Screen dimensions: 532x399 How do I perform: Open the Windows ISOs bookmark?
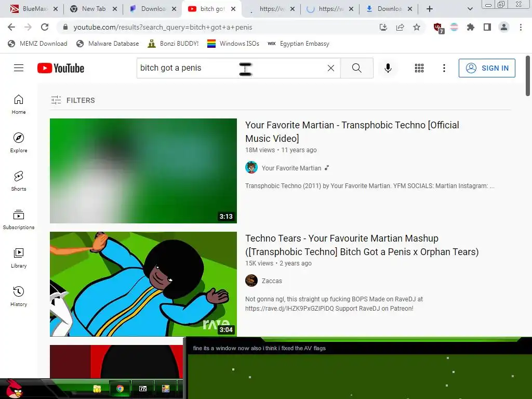pos(233,44)
